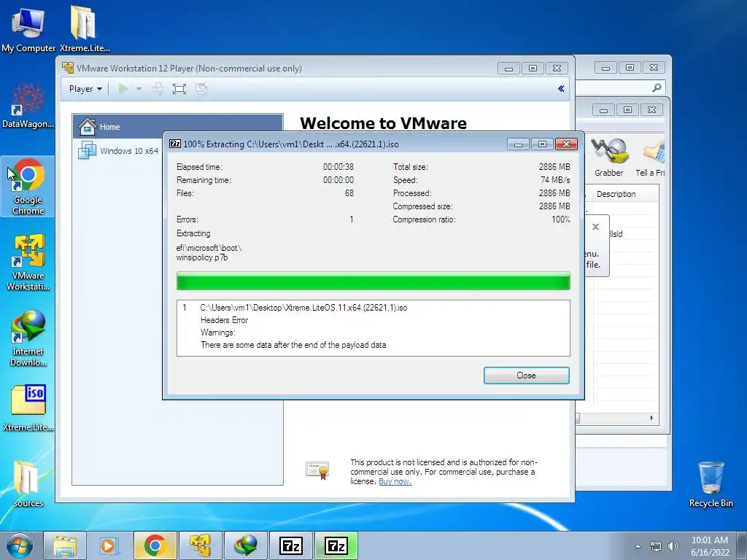Open Windows Start menu orb
This screenshot has width=747, height=560.
[x=20, y=545]
